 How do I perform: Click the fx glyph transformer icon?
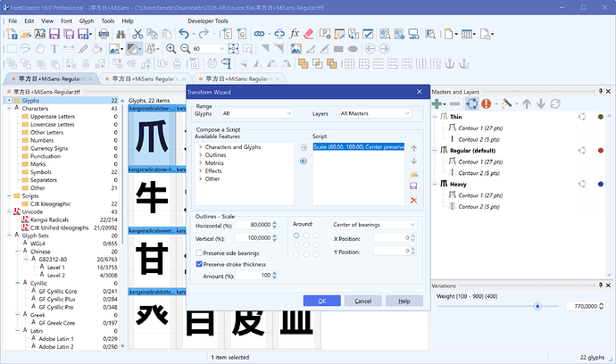click(295, 34)
